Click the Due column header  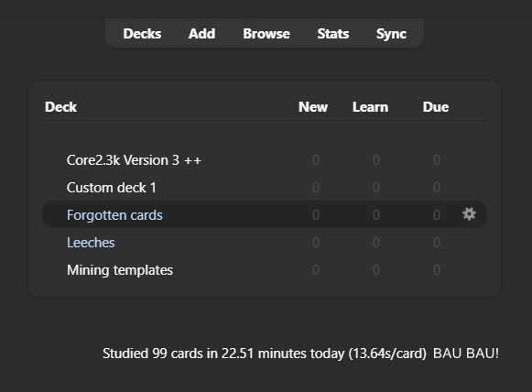point(436,107)
